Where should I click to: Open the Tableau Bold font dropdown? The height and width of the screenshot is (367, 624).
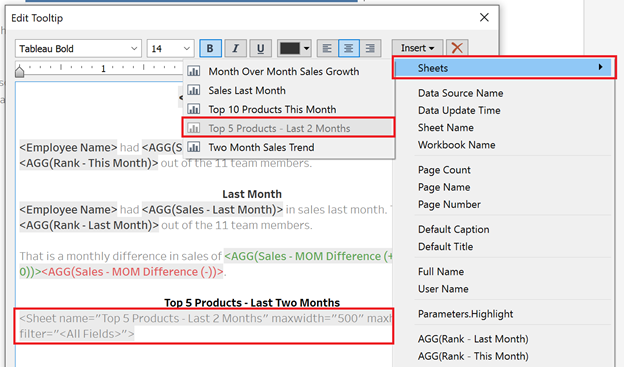click(78, 49)
